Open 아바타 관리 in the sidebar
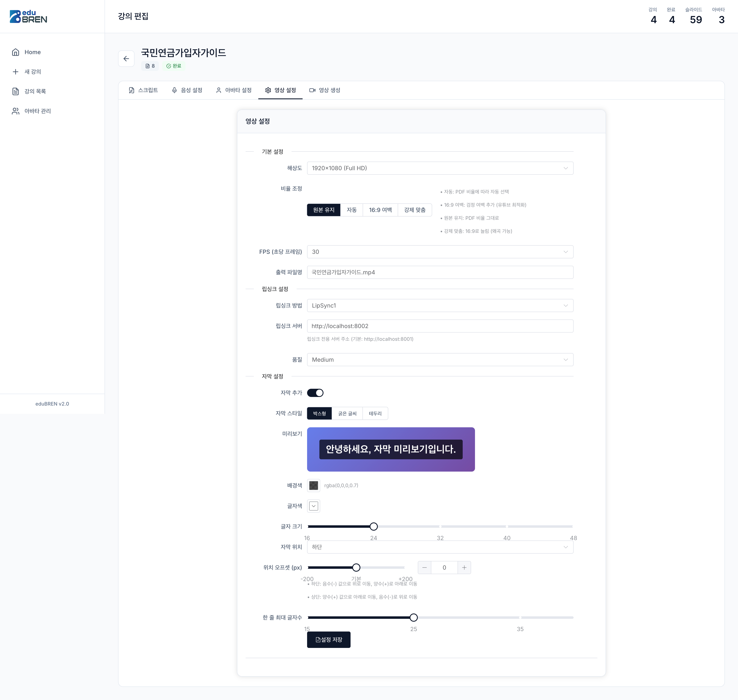This screenshot has width=738, height=700. click(52, 111)
